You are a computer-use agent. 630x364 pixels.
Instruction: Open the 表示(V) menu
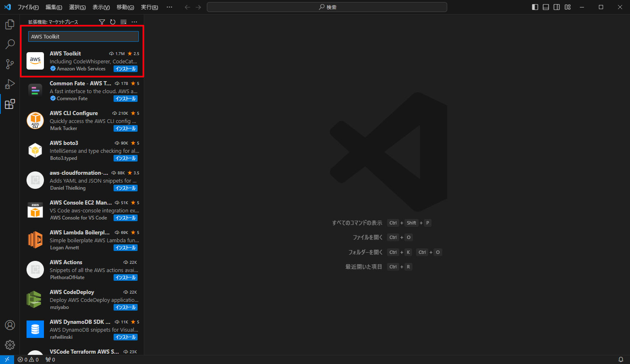101,7
